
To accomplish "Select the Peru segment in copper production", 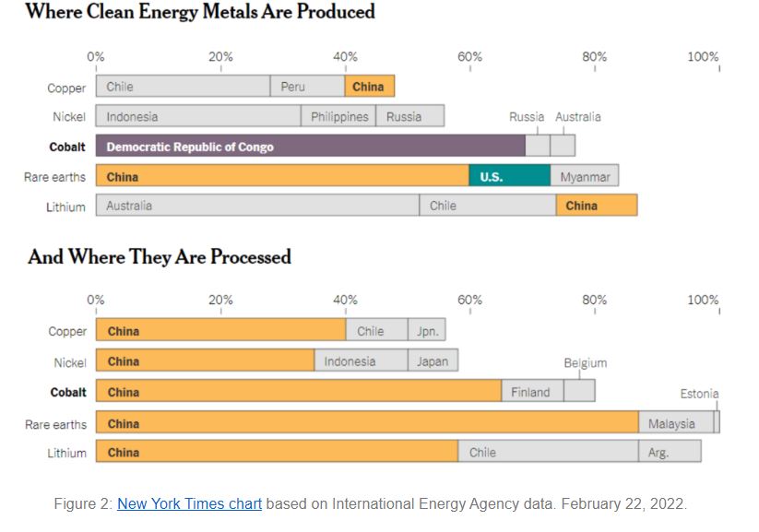I will [x=307, y=87].
